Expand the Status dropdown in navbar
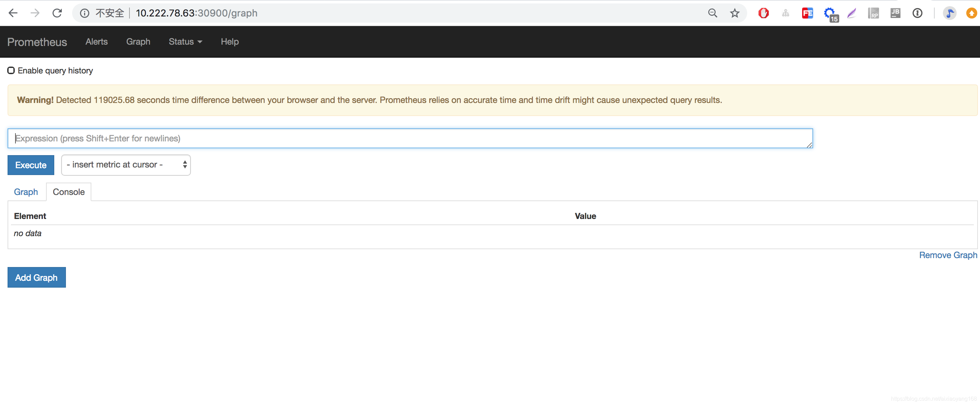Image resolution: width=980 pixels, height=405 pixels. tap(185, 42)
